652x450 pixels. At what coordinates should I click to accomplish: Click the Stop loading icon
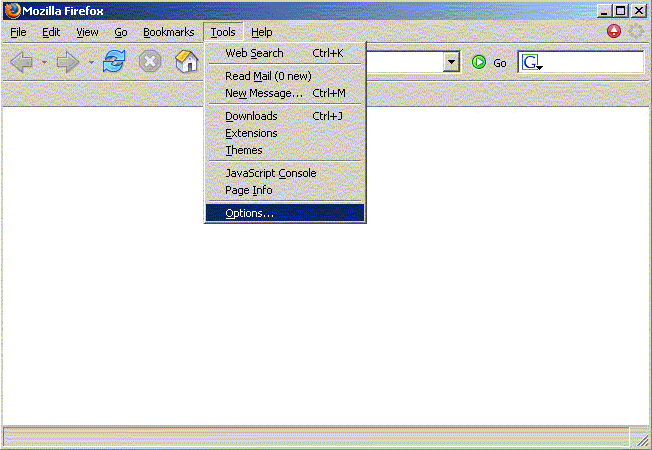tap(150, 62)
